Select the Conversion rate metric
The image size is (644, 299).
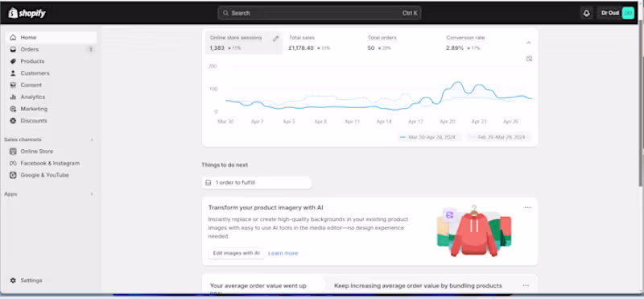(x=480, y=43)
